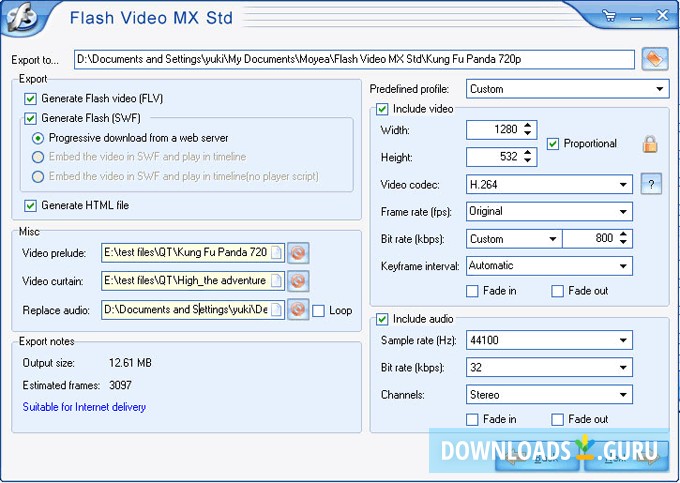This screenshot has width=680, height=483.
Task: Clear the Video prelude with red reset icon
Action: (298, 253)
